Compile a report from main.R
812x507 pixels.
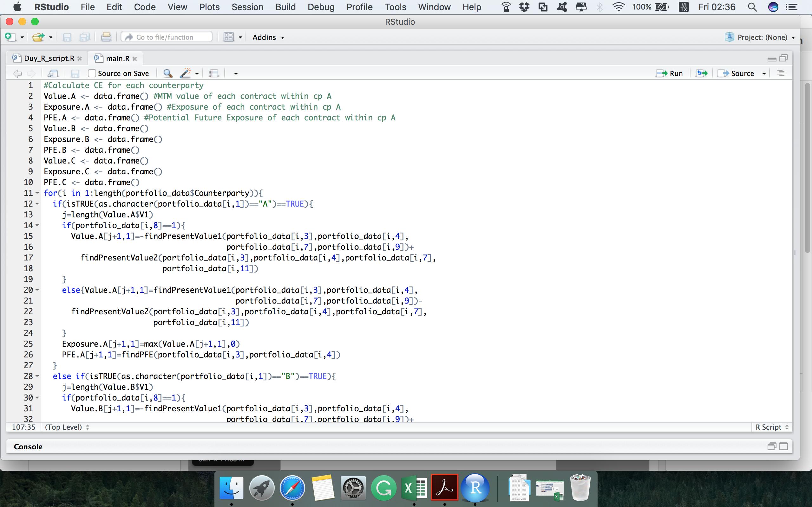coord(214,73)
